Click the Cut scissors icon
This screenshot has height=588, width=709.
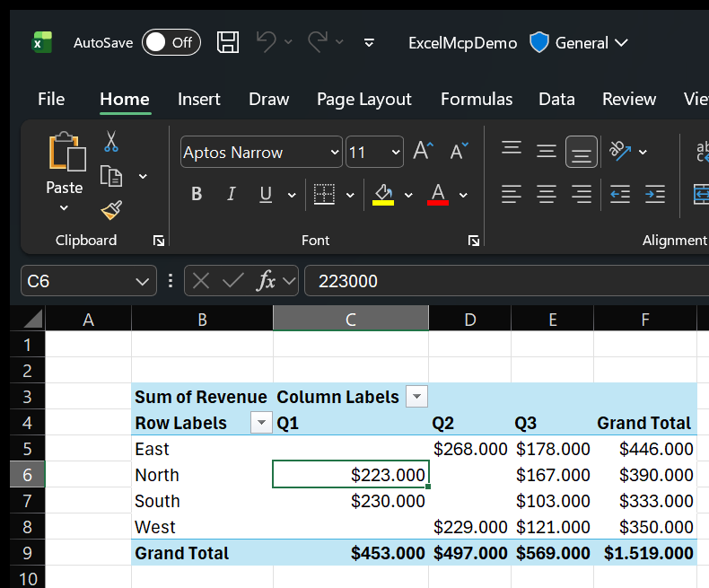pos(110,142)
